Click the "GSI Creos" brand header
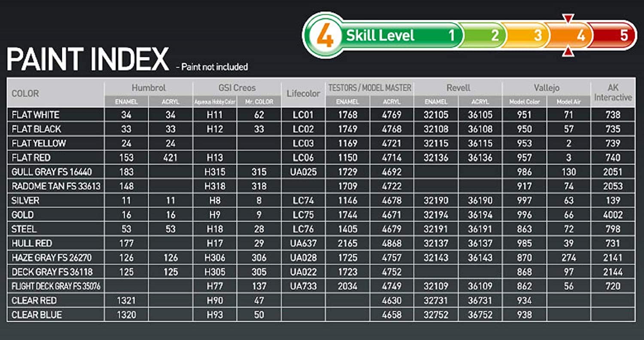This screenshot has width=644, height=340. pos(237,88)
